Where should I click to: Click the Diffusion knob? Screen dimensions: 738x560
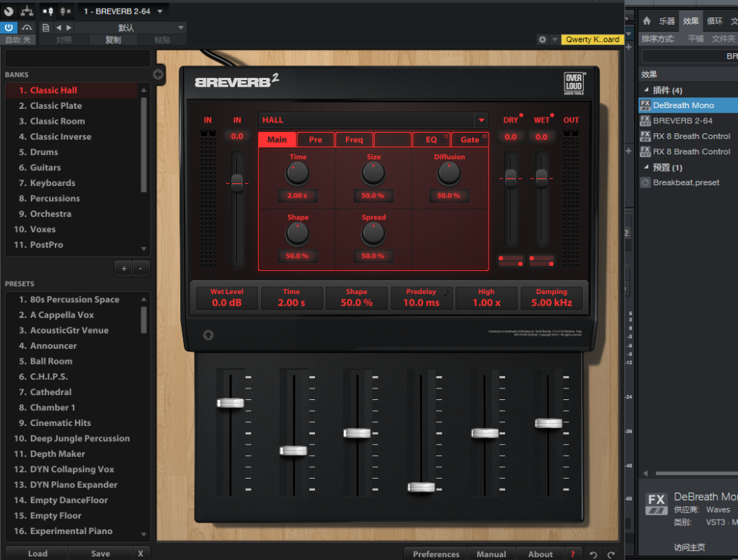coord(449,174)
